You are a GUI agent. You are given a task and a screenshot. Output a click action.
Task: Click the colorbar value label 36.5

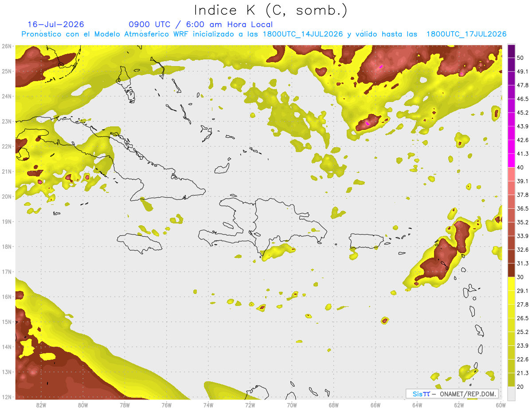[523, 208]
